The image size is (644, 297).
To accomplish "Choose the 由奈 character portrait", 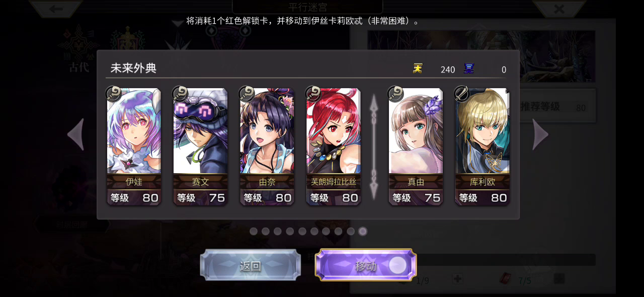I will point(267,146).
